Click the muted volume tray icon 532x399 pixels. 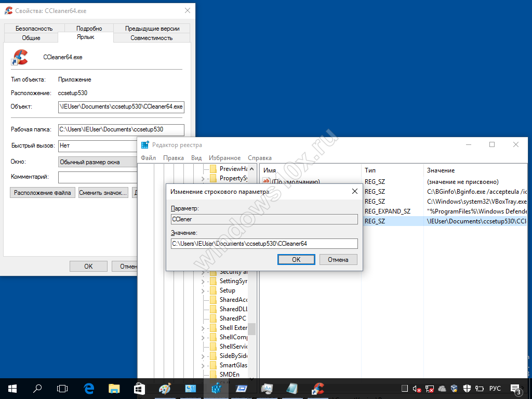tap(417, 389)
